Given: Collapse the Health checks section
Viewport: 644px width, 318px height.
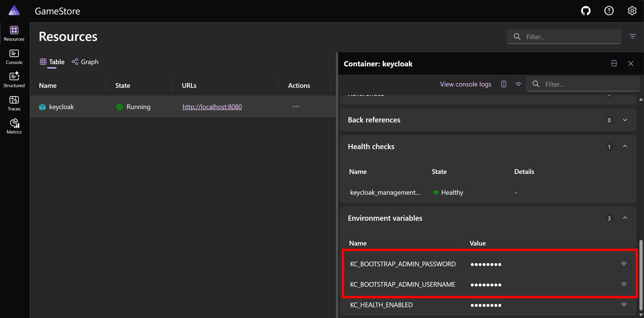Looking at the screenshot, I should click(625, 146).
